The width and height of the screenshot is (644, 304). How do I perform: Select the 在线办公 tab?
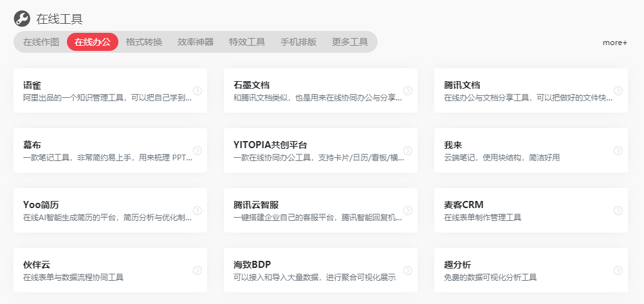pyautogui.click(x=93, y=42)
